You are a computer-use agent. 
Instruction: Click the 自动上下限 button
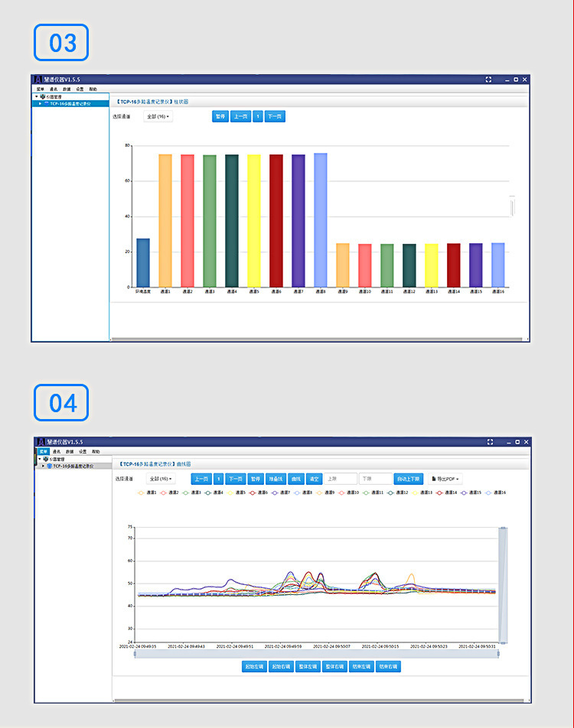(x=409, y=479)
